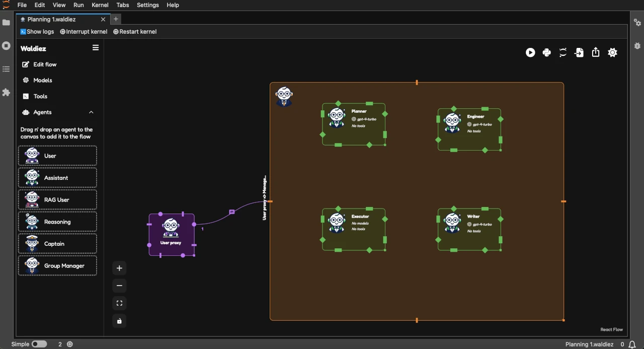
Task: Export the current flow
Action: 596,52
